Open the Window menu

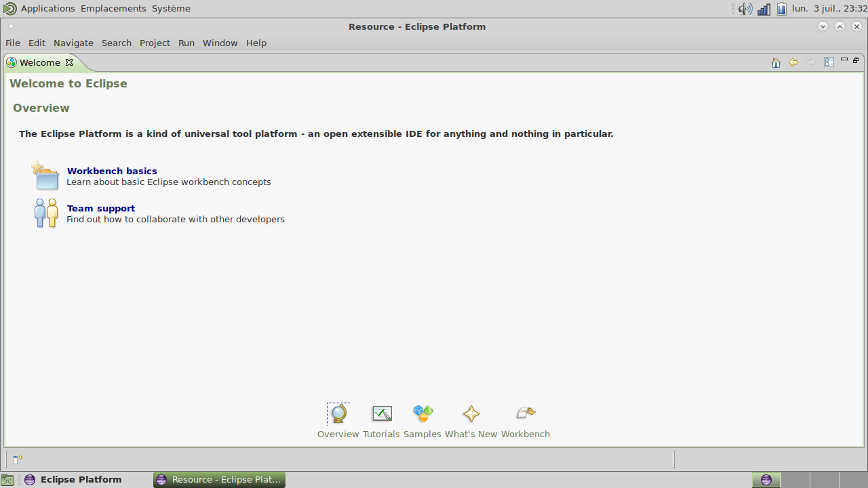tap(220, 43)
